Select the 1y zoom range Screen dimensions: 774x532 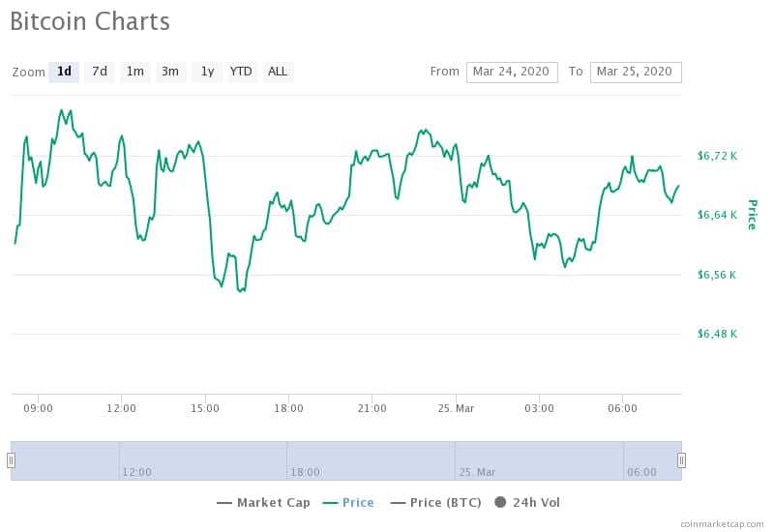tap(207, 72)
